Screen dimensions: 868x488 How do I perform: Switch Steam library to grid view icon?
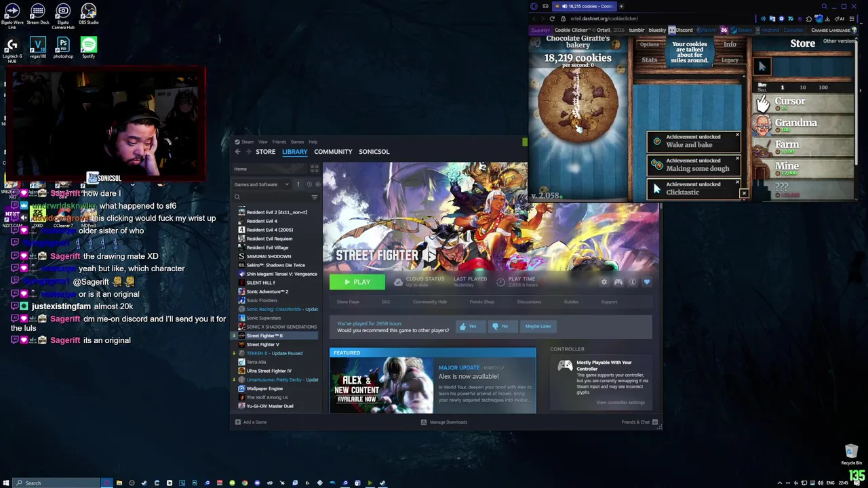click(314, 169)
